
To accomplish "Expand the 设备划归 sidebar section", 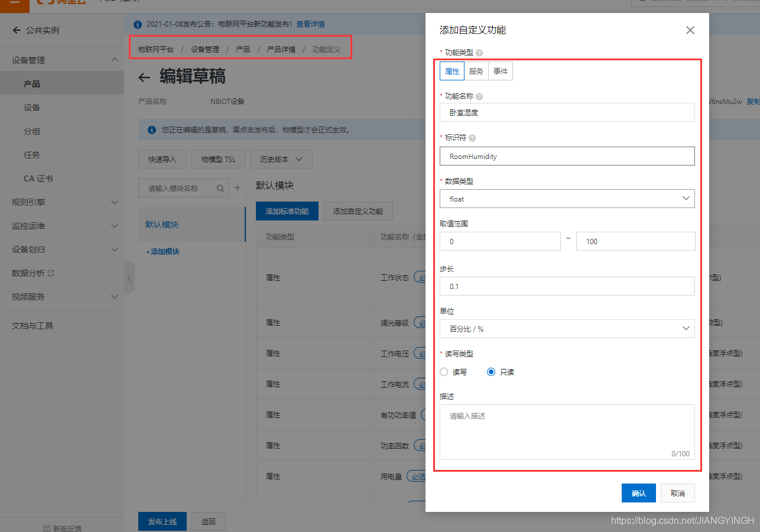I will click(115, 249).
